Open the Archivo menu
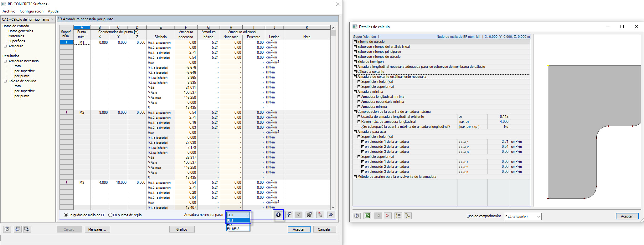This screenshot has width=644, height=245. tap(9, 11)
